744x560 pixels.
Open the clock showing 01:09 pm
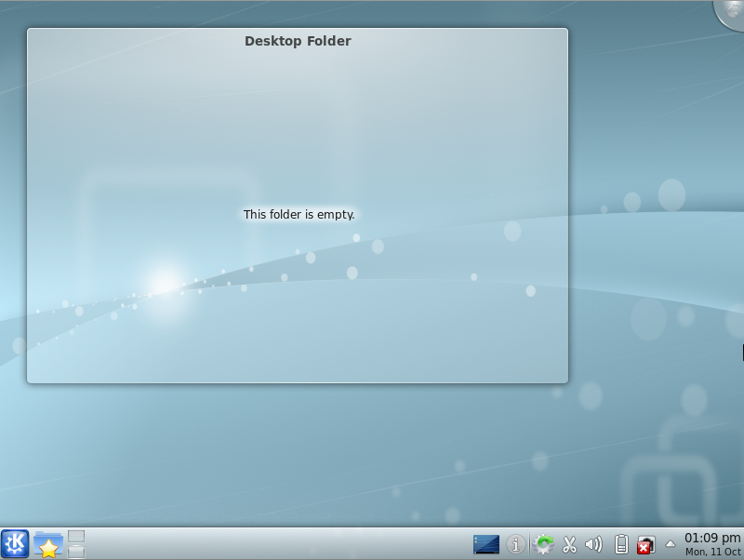[712, 538]
